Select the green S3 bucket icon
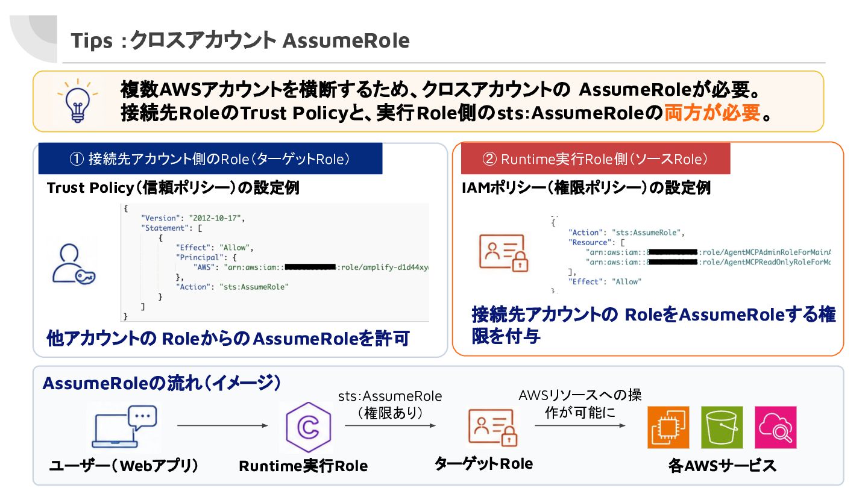The image size is (868, 488). pyautogui.click(x=722, y=427)
